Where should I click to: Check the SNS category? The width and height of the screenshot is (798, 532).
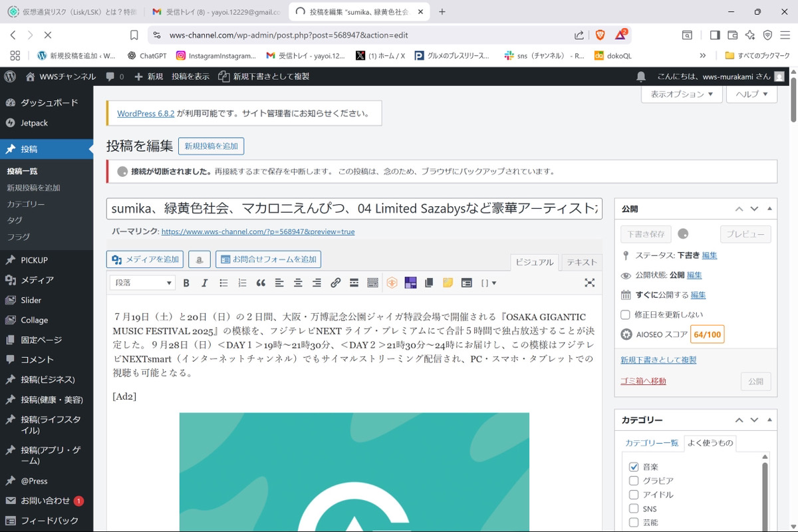click(x=634, y=509)
